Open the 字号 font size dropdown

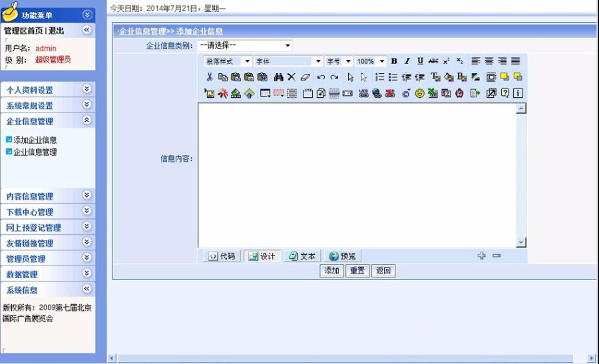point(339,61)
